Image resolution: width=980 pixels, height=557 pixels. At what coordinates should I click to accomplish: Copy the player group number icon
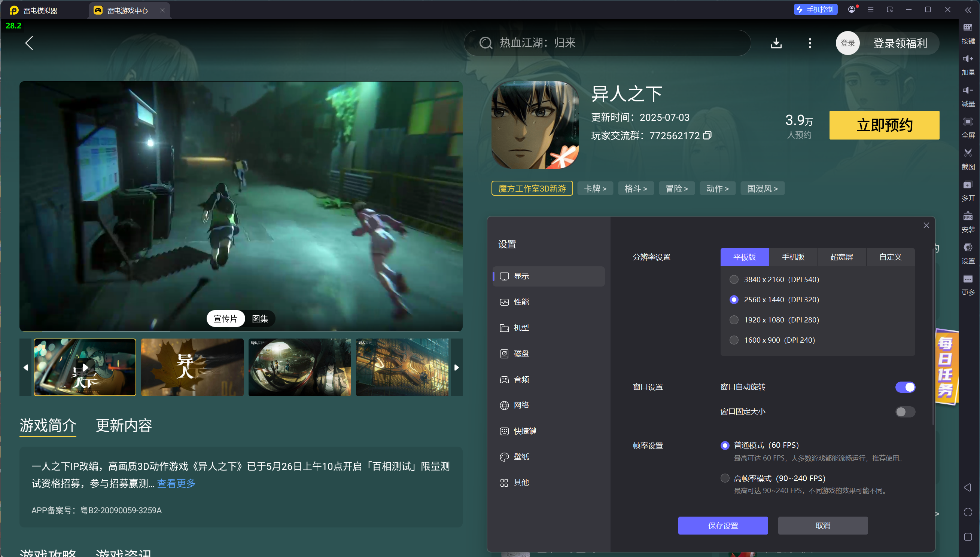(707, 135)
